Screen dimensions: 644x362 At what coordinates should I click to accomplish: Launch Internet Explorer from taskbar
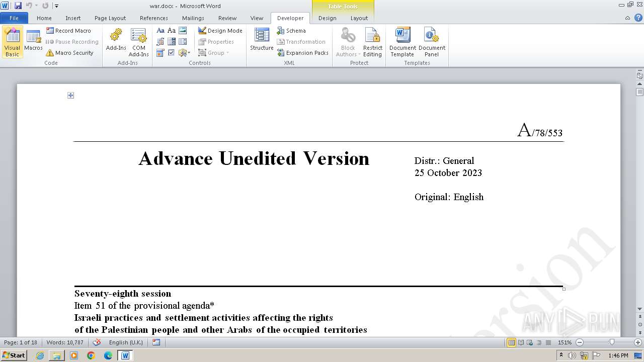[x=40, y=355]
